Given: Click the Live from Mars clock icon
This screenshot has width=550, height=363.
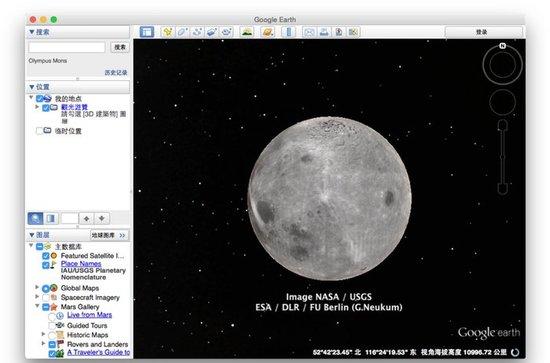Looking at the screenshot, I should 60,316.
